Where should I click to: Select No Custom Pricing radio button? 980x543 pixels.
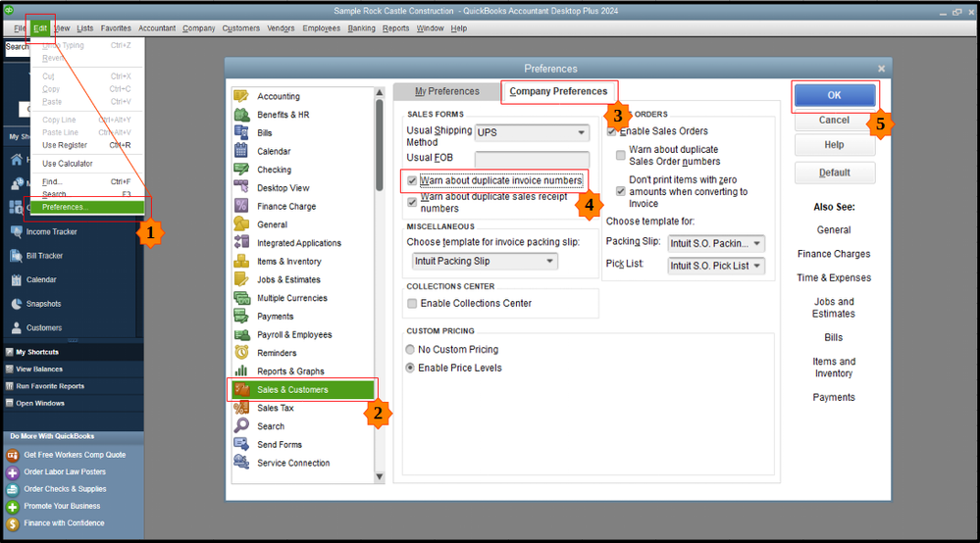coord(410,350)
